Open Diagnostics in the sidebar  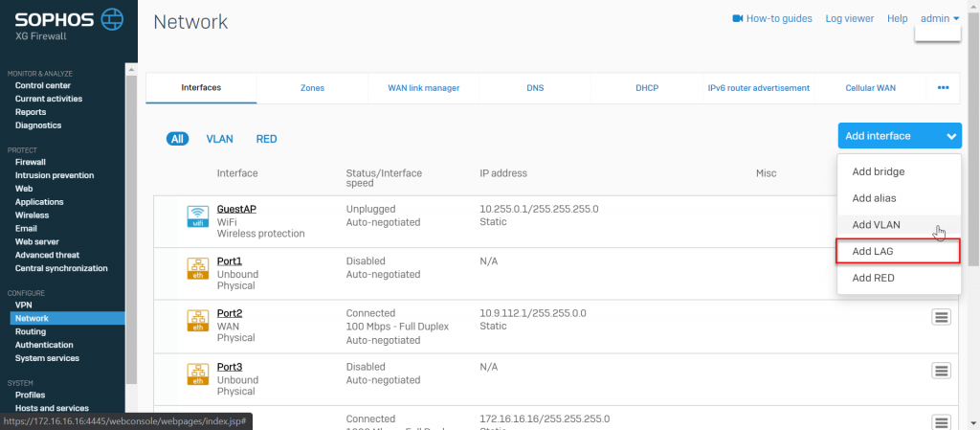coord(38,125)
